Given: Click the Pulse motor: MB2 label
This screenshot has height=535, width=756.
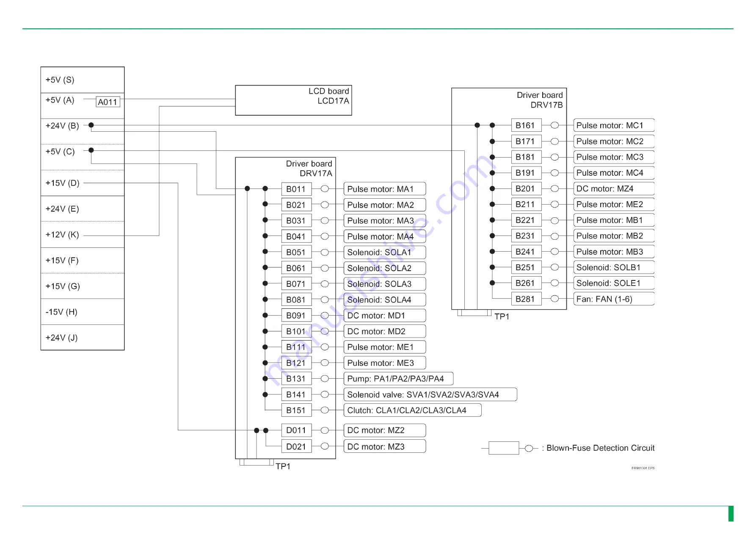Looking at the screenshot, I should point(614,236).
